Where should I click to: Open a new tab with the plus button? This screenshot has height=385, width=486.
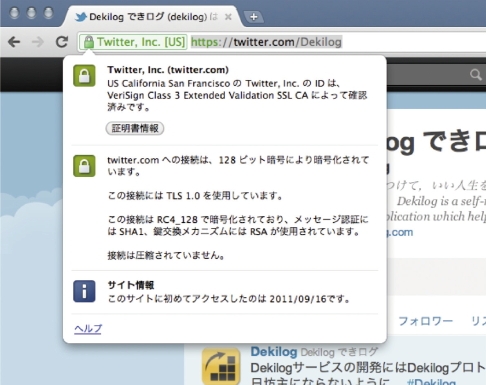[254, 17]
